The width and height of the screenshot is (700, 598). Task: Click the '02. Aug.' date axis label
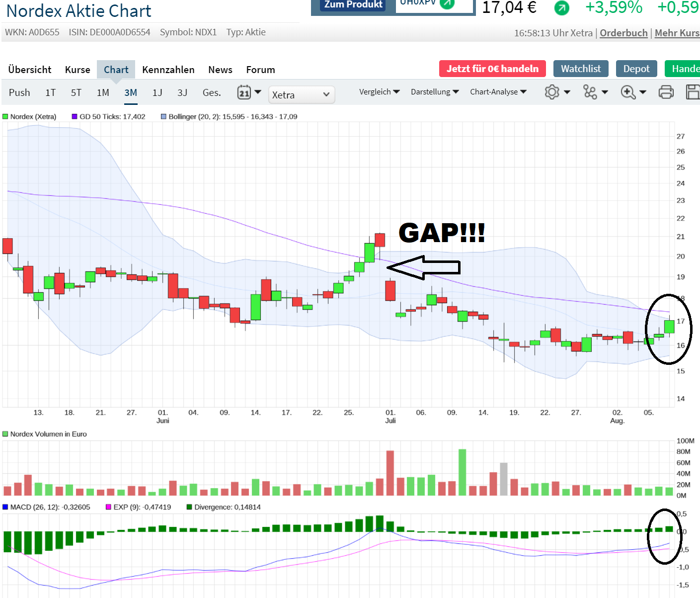pyautogui.click(x=617, y=417)
